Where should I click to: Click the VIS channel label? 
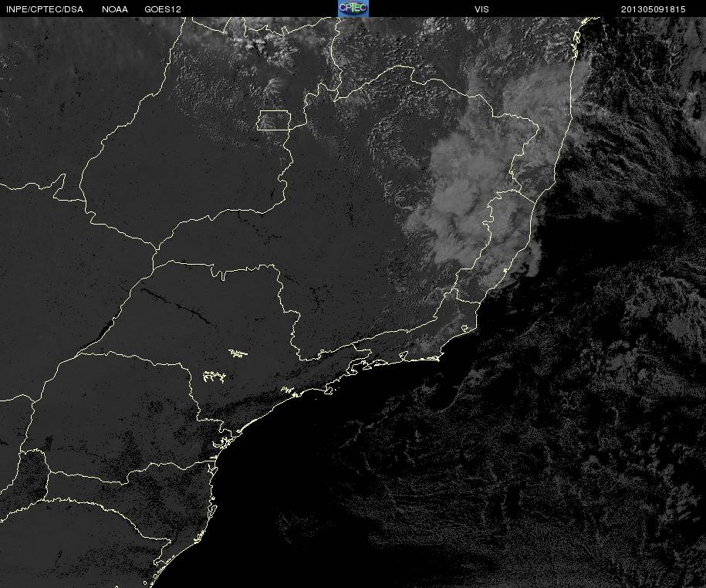tap(481, 9)
